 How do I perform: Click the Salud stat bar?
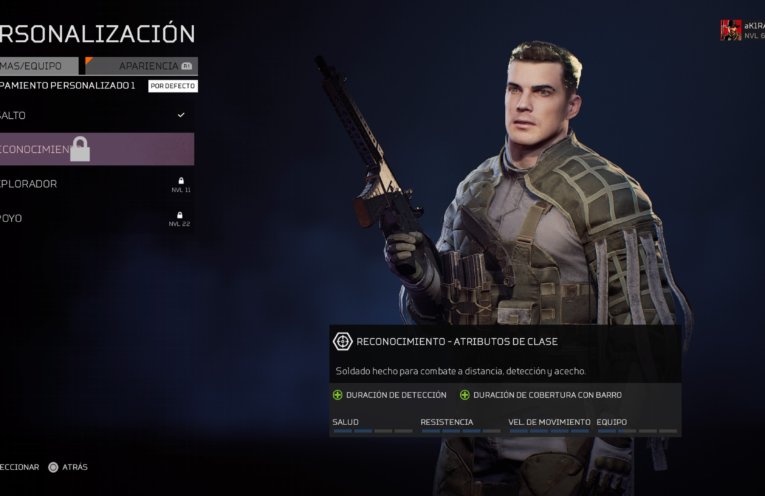[373, 431]
